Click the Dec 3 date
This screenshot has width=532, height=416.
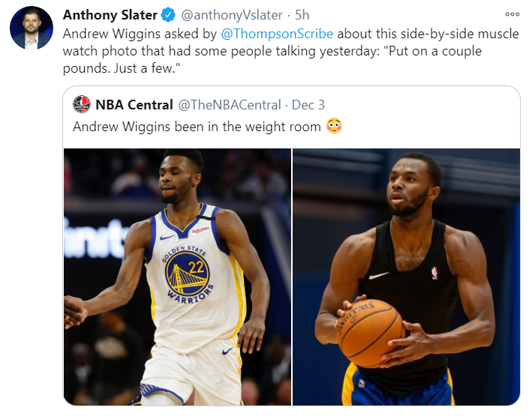[x=308, y=104]
